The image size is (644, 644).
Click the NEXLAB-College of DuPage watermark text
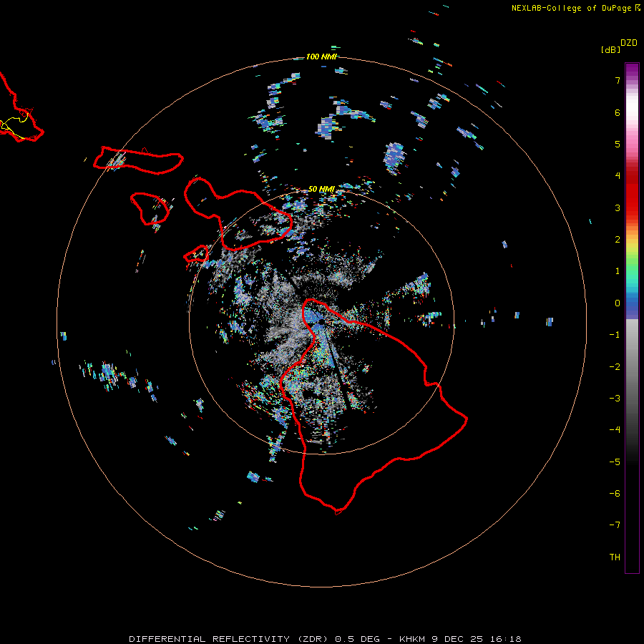click(571, 8)
